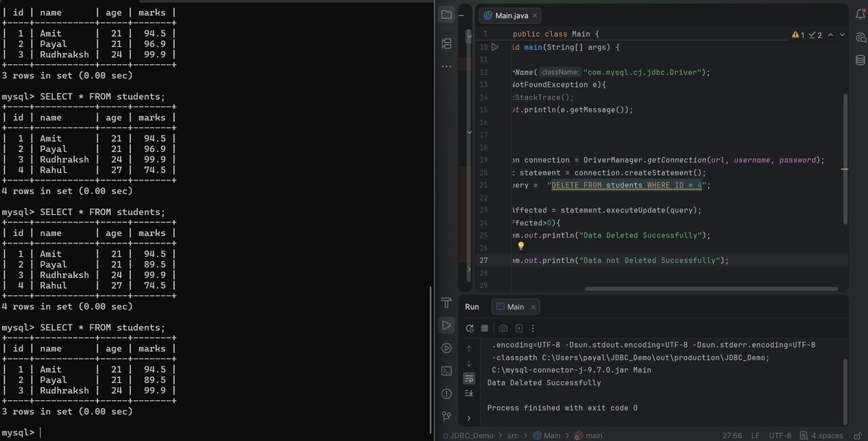Viewport: 868px width, 441px height.
Task: Close the Main.java editor tab
Action: click(x=535, y=15)
